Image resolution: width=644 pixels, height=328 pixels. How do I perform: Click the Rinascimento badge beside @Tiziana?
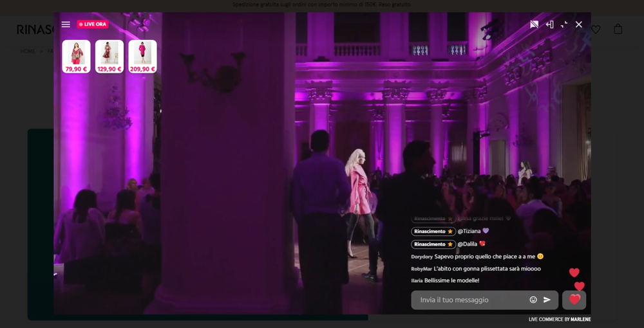[x=433, y=232]
